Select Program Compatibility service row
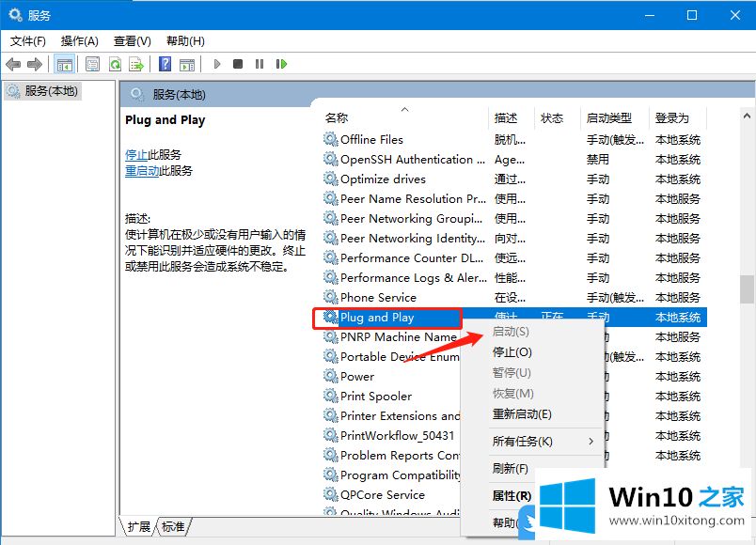756x545 pixels. tap(391, 475)
